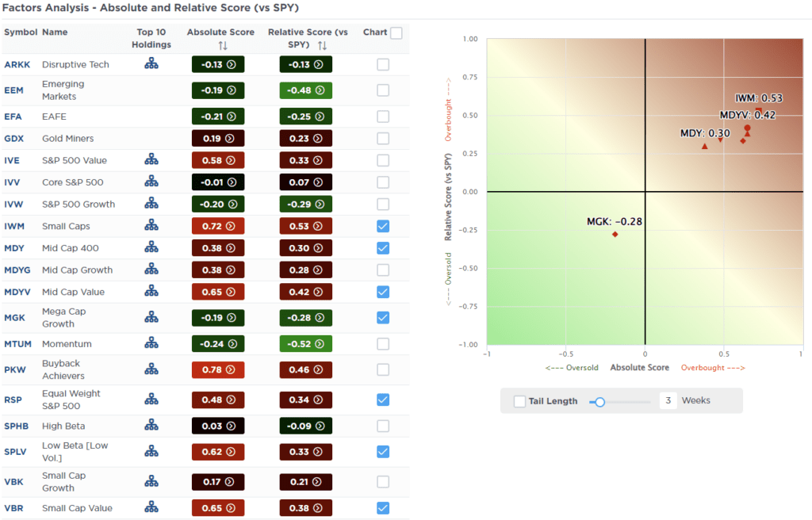Viewport: 812px width, 520px height.
Task: Expand RSP relative score 0.34
Action: [305, 400]
